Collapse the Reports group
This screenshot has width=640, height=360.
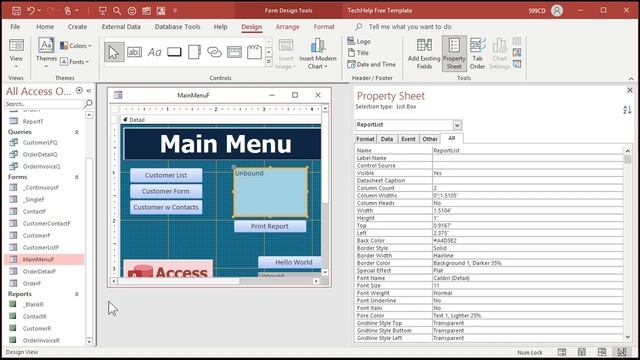[x=76, y=294]
